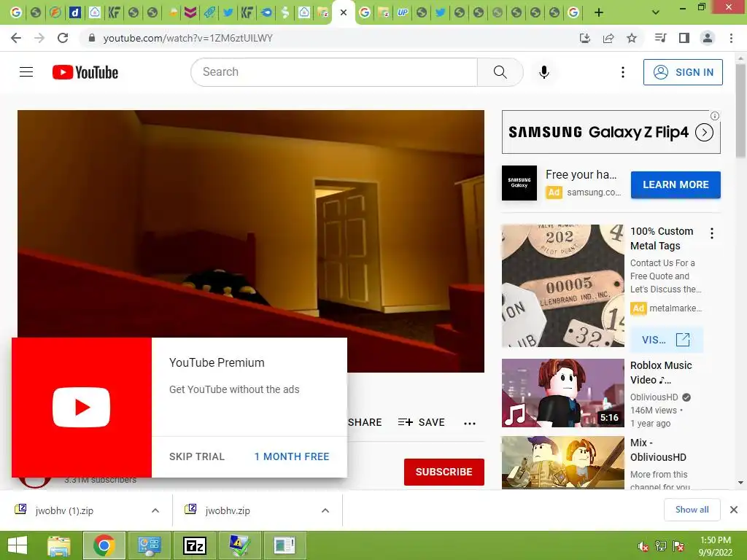Open Chrome's three-dot menu
Image resolution: width=747 pixels, height=560 pixels.
(731, 38)
